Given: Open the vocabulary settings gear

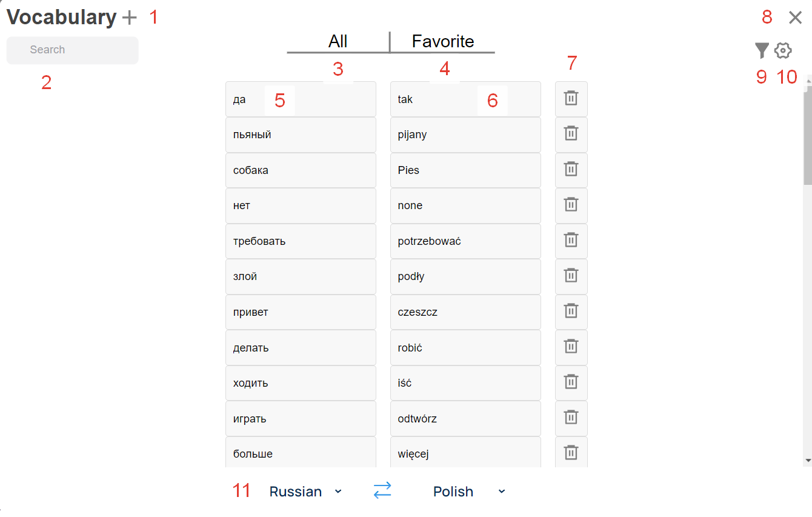Looking at the screenshot, I should click(x=783, y=50).
